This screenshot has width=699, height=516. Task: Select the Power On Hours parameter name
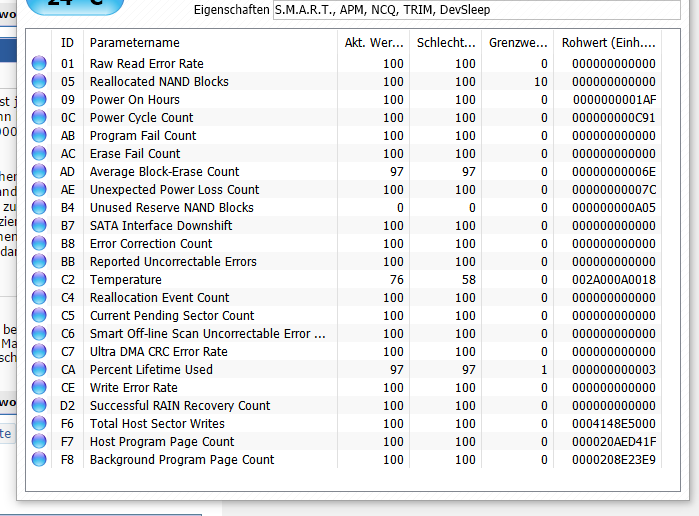pos(135,99)
